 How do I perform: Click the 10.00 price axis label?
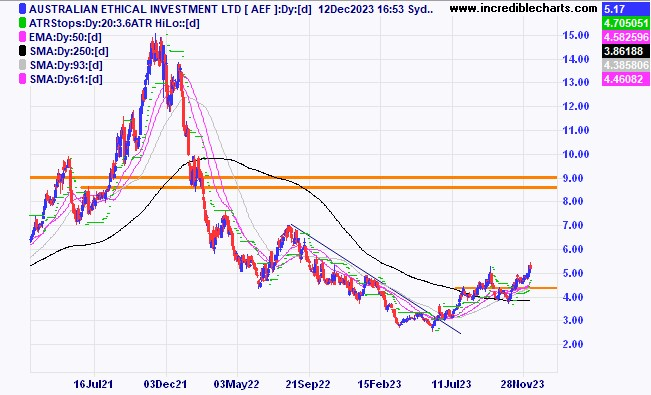tap(576, 154)
